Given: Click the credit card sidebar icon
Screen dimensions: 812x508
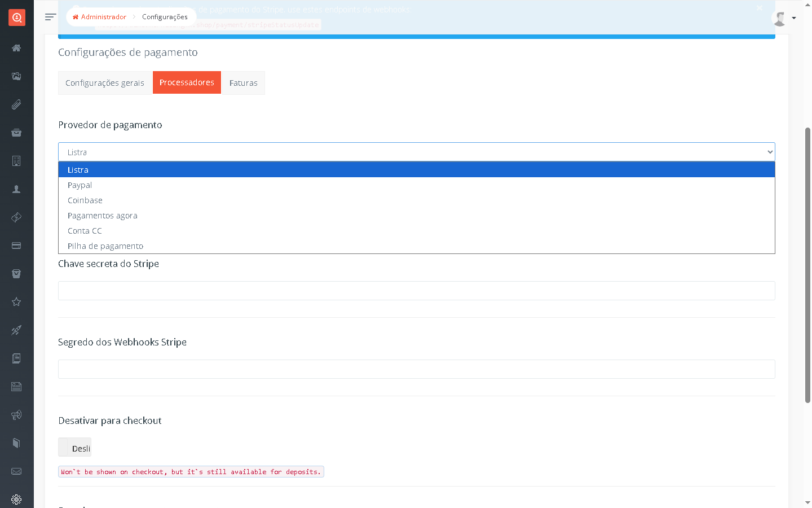Looking at the screenshot, I should (x=16, y=246).
